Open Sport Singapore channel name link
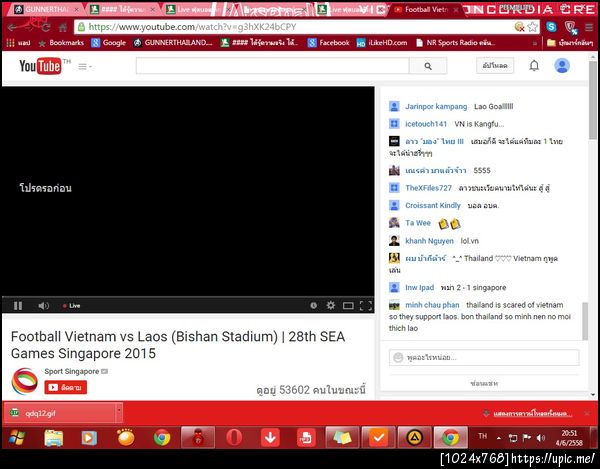600x469 pixels. [72, 371]
